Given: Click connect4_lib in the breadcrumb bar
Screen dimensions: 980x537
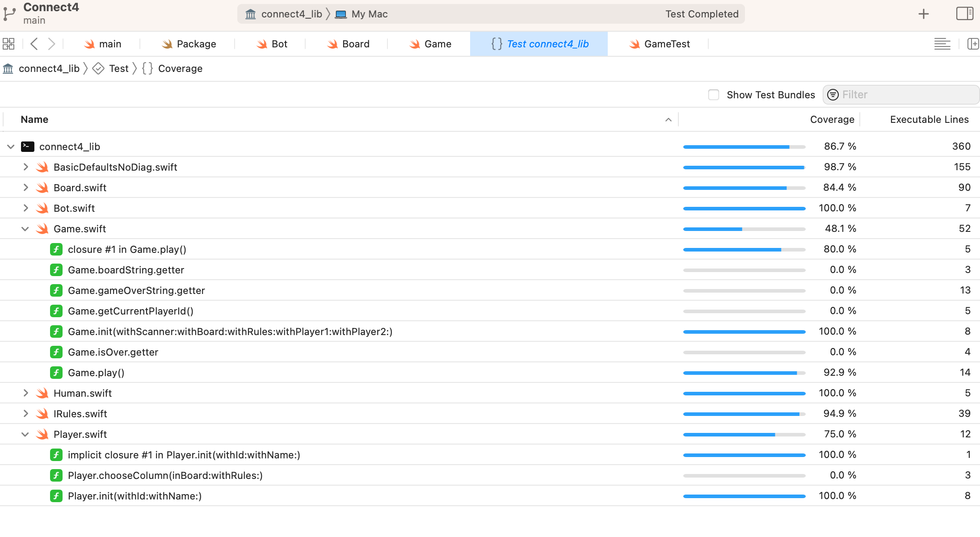Looking at the screenshot, I should tap(49, 68).
